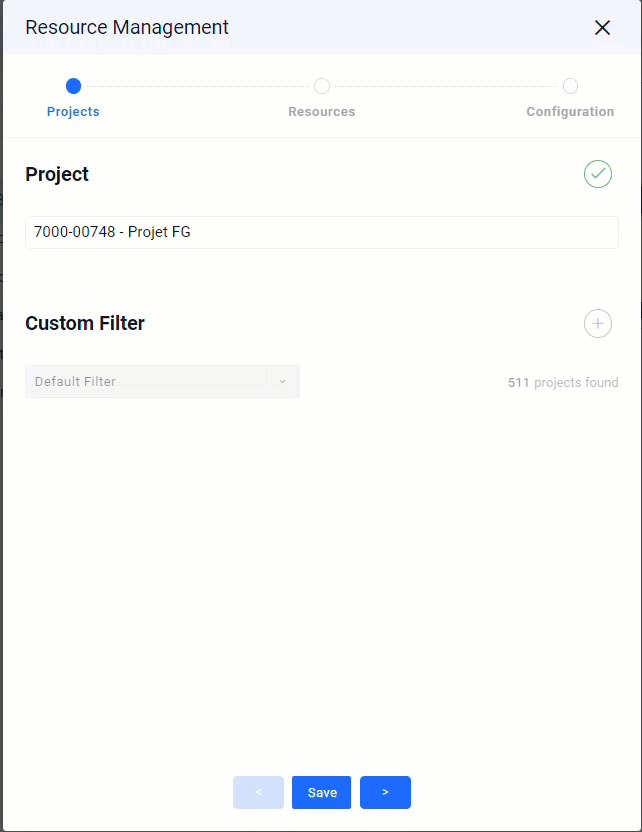642x832 pixels.
Task: Click the forward arrow navigation button
Action: [385, 792]
